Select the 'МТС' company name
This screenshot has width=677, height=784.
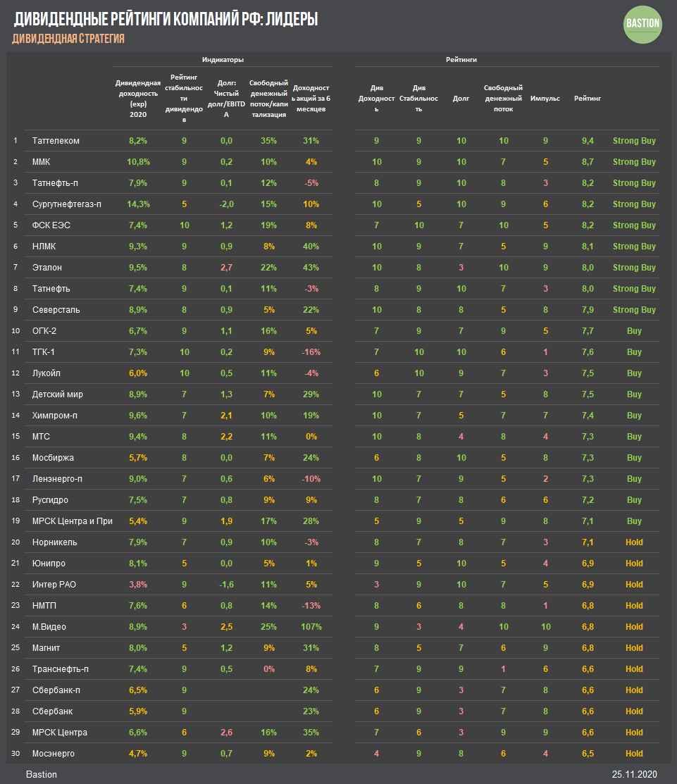[41, 437]
